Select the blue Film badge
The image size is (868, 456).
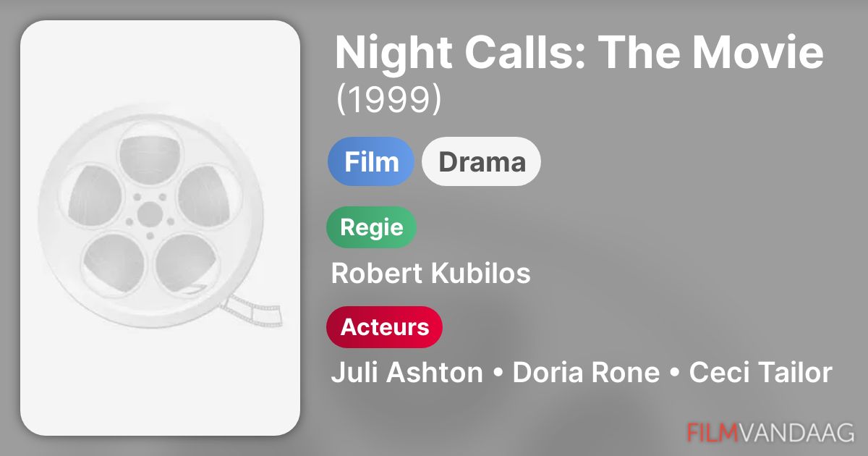(x=371, y=161)
